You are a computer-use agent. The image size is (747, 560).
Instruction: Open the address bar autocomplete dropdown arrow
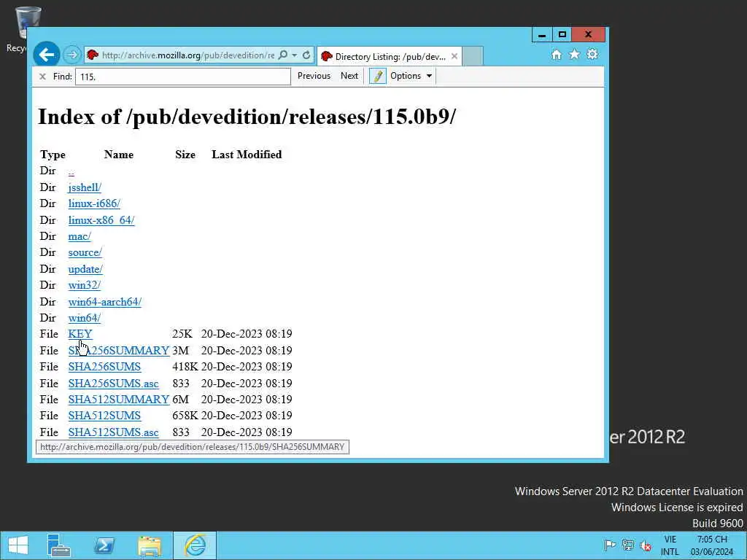tap(295, 55)
